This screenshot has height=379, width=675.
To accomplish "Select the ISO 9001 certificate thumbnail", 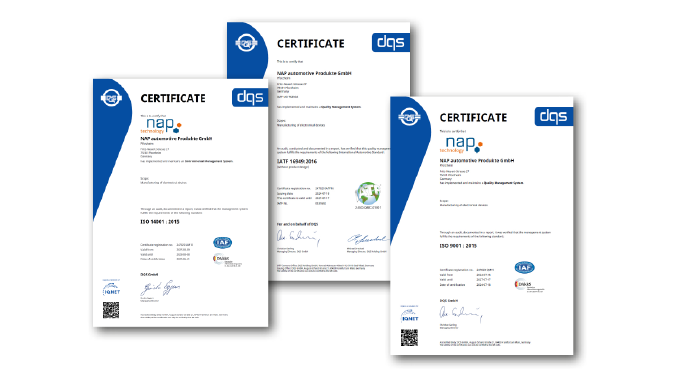I will [x=482, y=226].
